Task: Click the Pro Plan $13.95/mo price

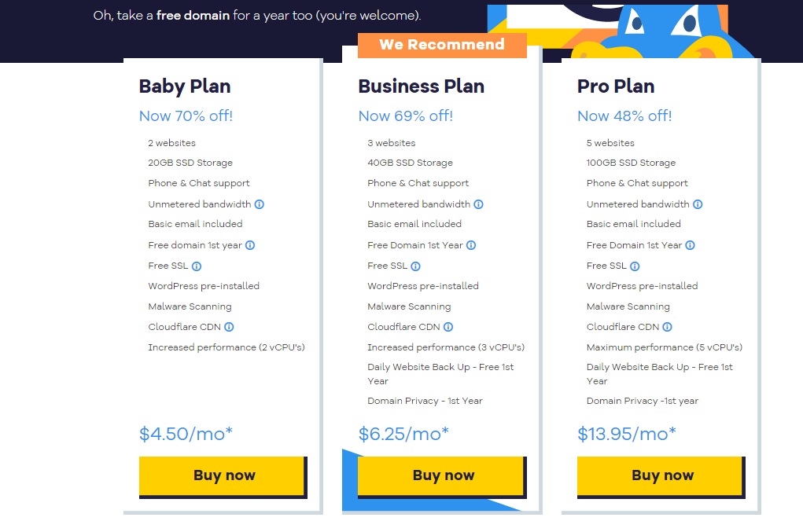Action: 626,434
